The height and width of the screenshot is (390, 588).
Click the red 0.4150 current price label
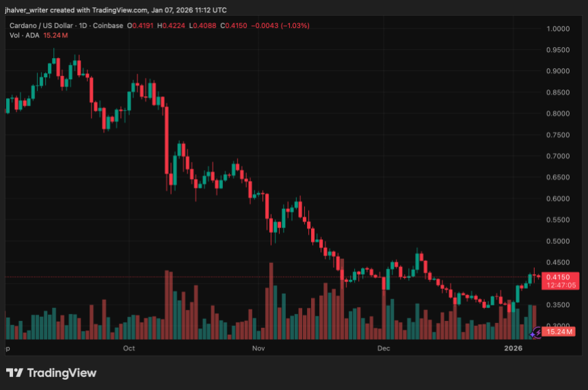pyautogui.click(x=558, y=277)
